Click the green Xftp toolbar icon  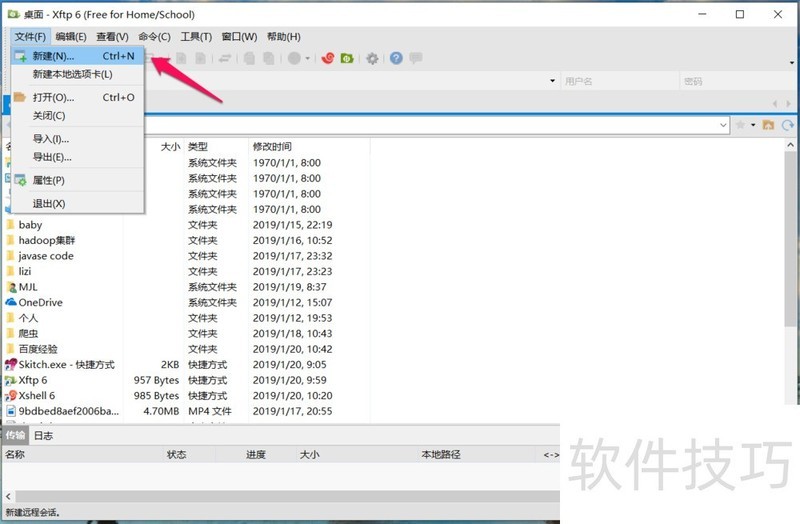[x=347, y=58]
